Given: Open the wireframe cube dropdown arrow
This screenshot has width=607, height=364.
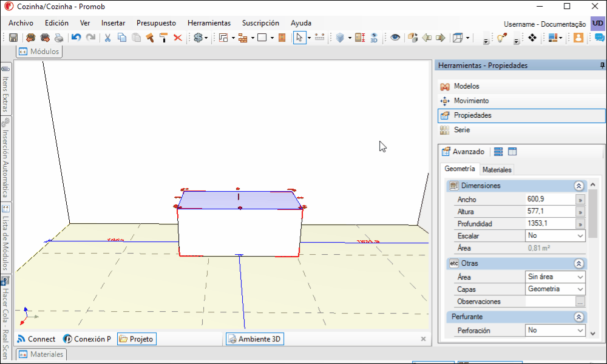Looking at the screenshot, I should coord(467,38).
